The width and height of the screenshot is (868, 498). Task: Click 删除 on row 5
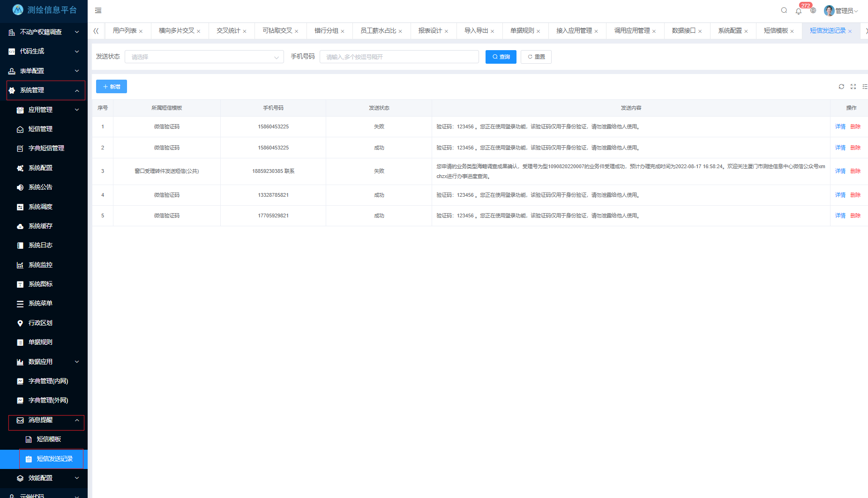tap(855, 216)
